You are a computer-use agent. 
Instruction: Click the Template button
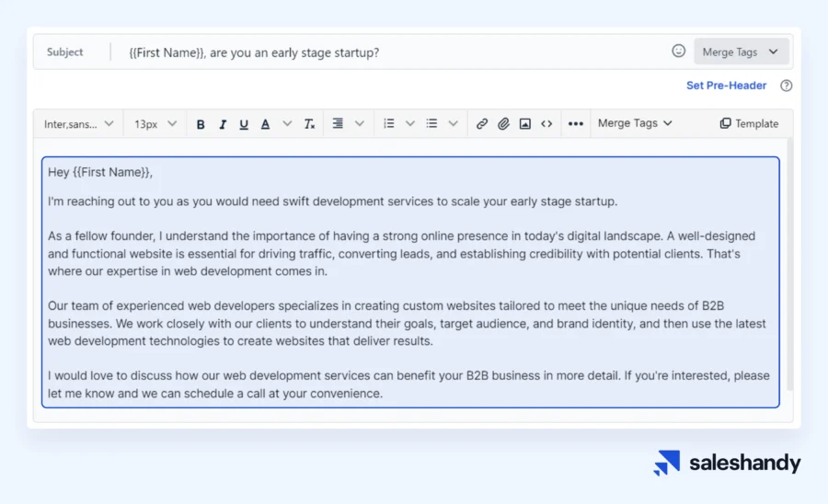pyautogui.click(x=749, y=124)
